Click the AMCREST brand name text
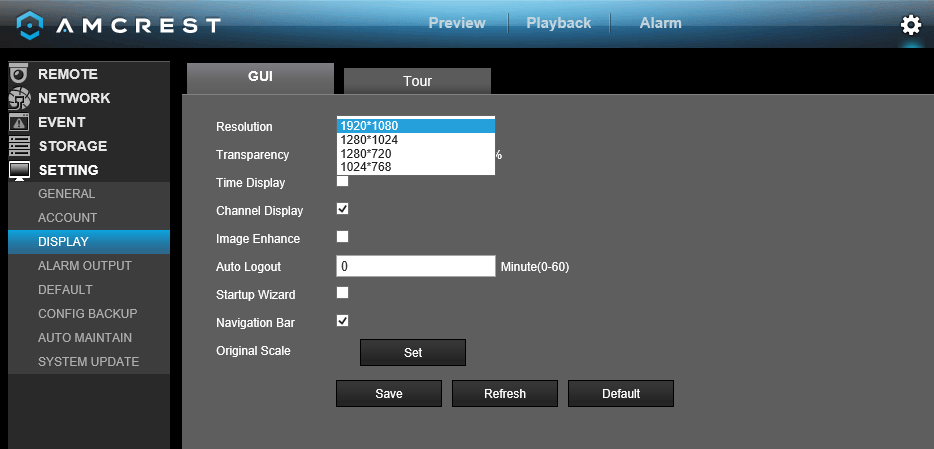Screen dimensions: 934x449 139,25
